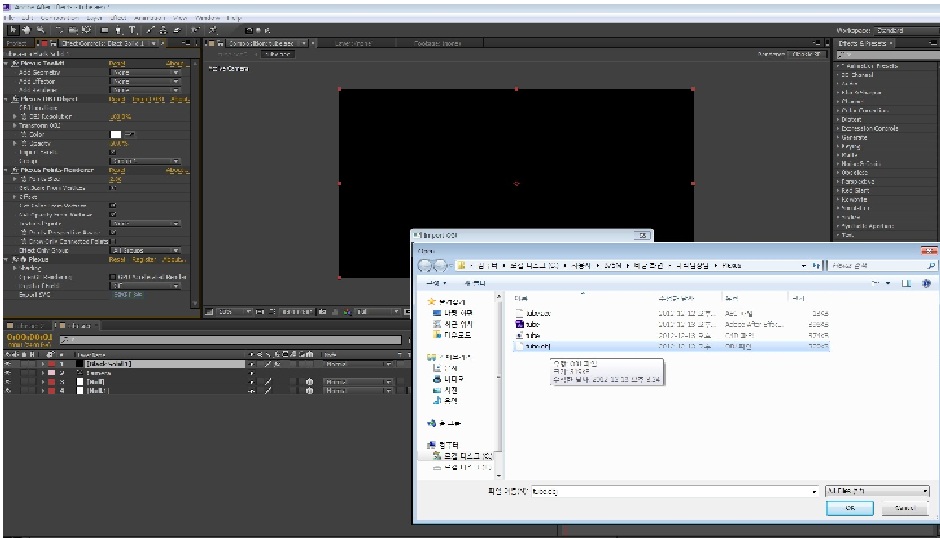This screenshot has height=538, width=940.
Task: Enable Draw Only Connected Points checkbox
Action: pos(113,241)
